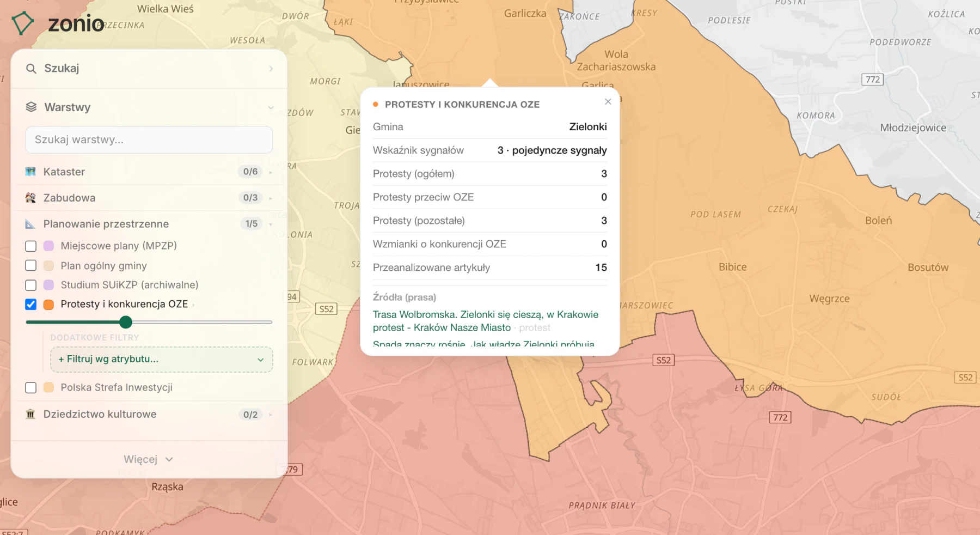Click the Polska Strefa Inwestycji color swatch
The image size is (980, 535).
[48, 387]
